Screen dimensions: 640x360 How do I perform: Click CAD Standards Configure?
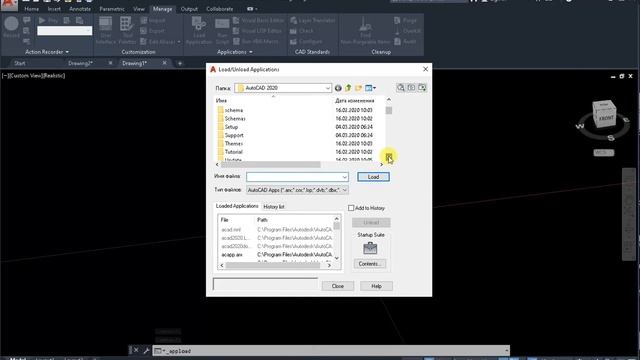point(306,42)
